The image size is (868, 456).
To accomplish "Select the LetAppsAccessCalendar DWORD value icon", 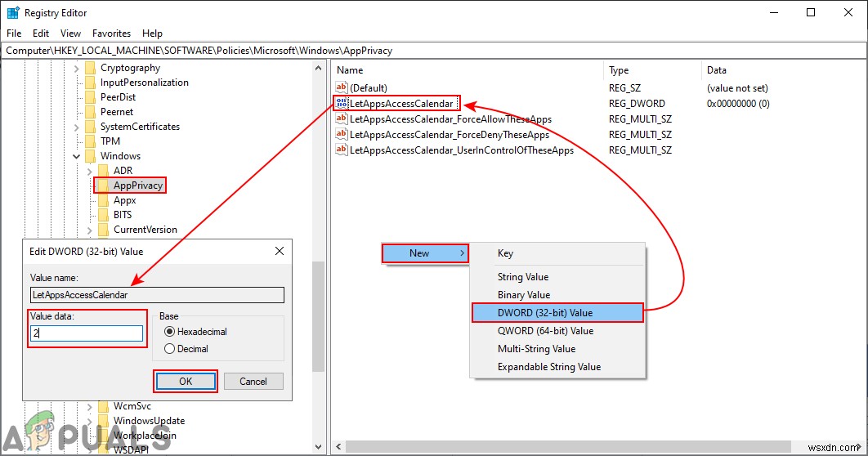I will (342, 104).
